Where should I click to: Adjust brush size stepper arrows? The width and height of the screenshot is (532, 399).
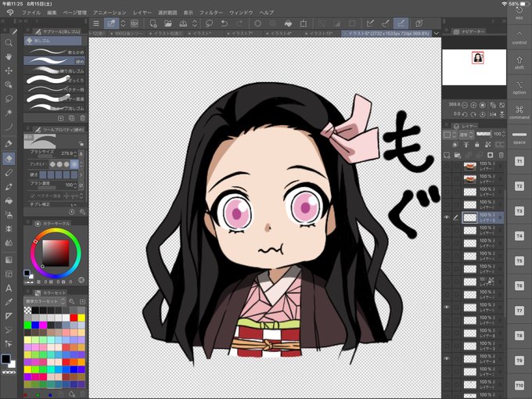(x=75, y=153)
